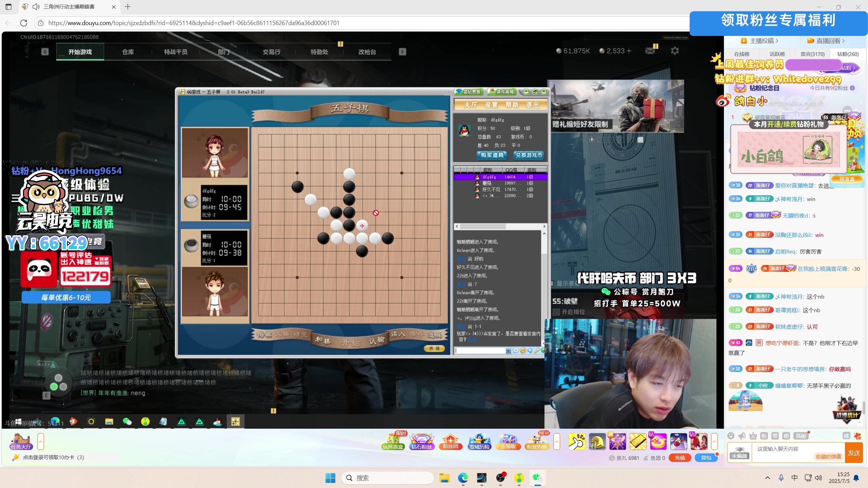The image size is (868, 488).
Task: Click the 粉 fan badge chat icon
Action: pos(764,436)
